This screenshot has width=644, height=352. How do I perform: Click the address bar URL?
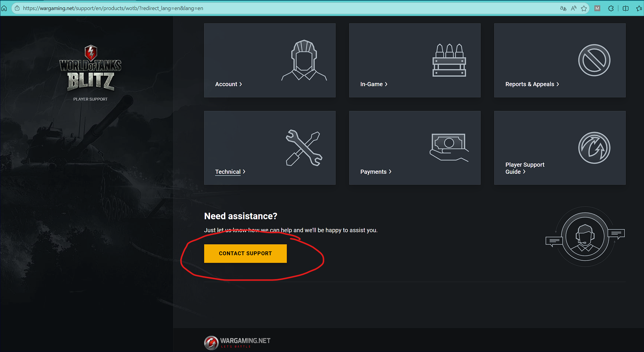[113, 8]
